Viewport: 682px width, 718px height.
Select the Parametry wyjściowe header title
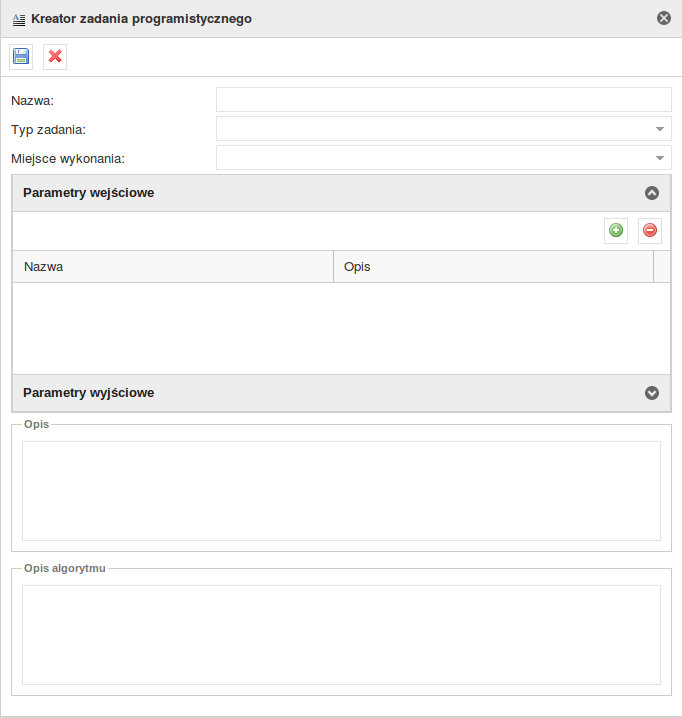click(88, 393)
